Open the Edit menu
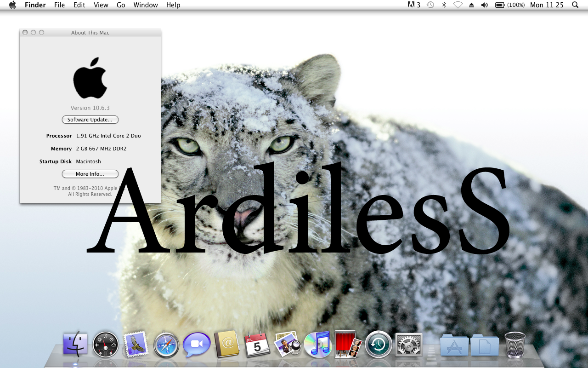This screenshot has width=588, height=368. click(79, 5)
